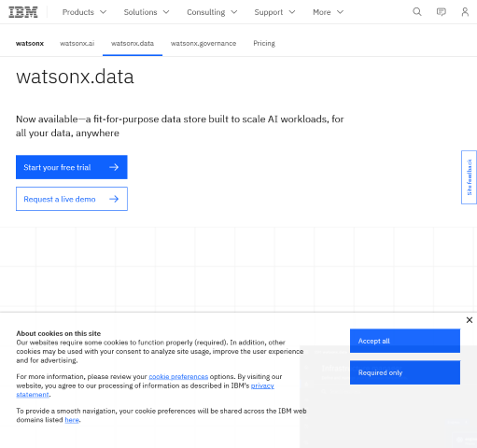Image resolution: width=477 pixels, height=448 pixels.
Task: Close the cookie banner with X
Action: click(470, 320)
